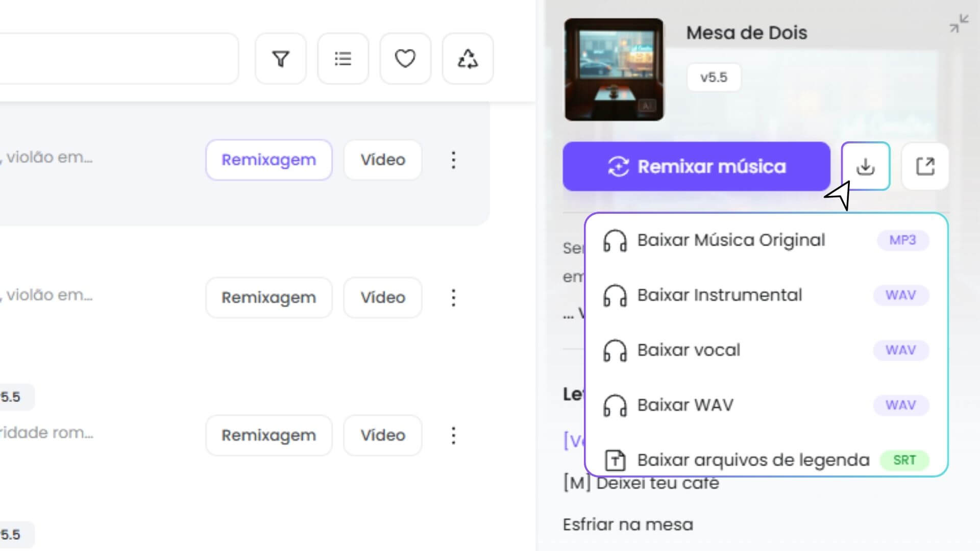Click the headphones icon next to Baixar vocal
Viewport: 980px width, 551px height.
click(x=616, y=350)
